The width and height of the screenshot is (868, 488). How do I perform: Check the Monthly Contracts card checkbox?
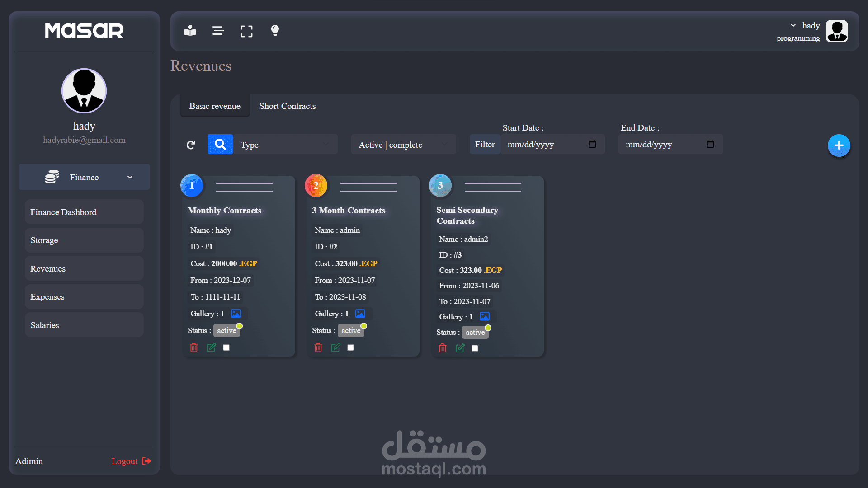pos(226,347)
